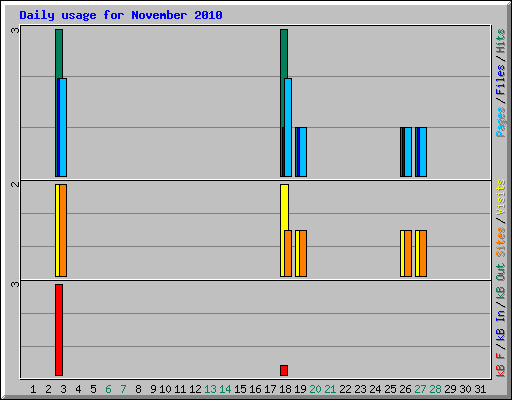Screen dimensions: 512x400
Task: Click green weekend day label '28'
Action: click(x=435, y=389)
